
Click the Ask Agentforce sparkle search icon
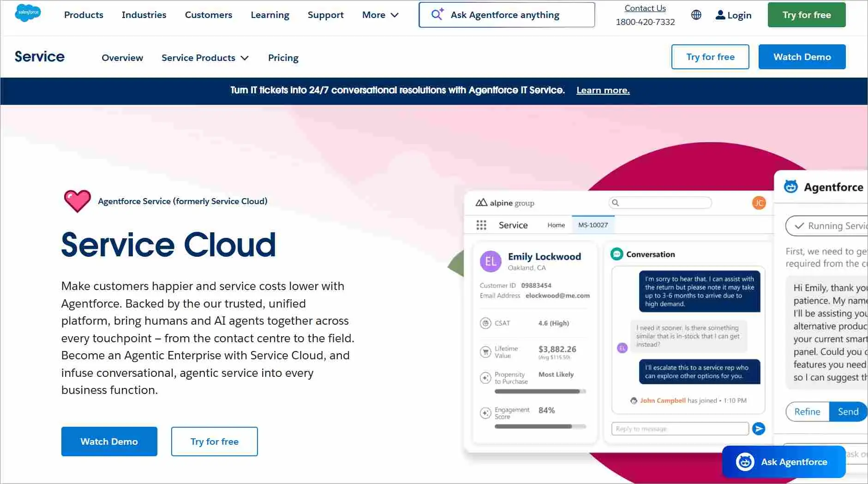[x=437, y=14]
